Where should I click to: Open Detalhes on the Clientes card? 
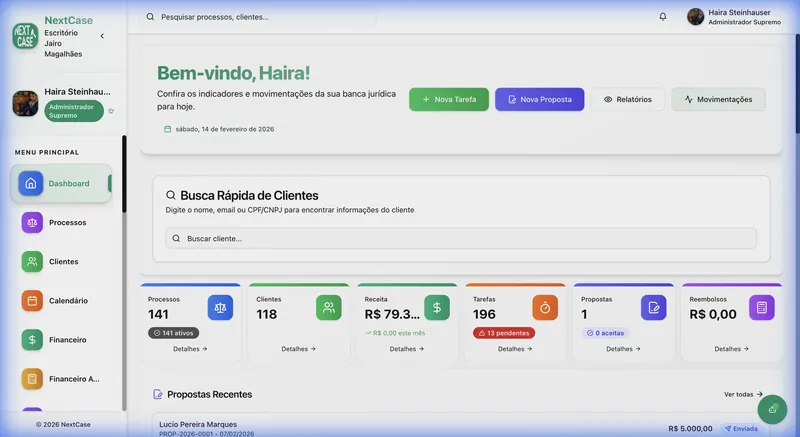point(298,349)
